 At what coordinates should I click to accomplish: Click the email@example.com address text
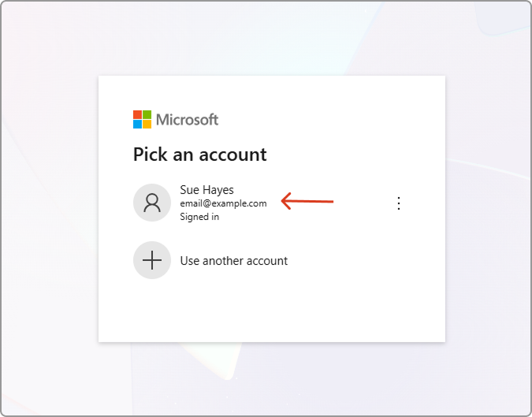tap(223, 203)
